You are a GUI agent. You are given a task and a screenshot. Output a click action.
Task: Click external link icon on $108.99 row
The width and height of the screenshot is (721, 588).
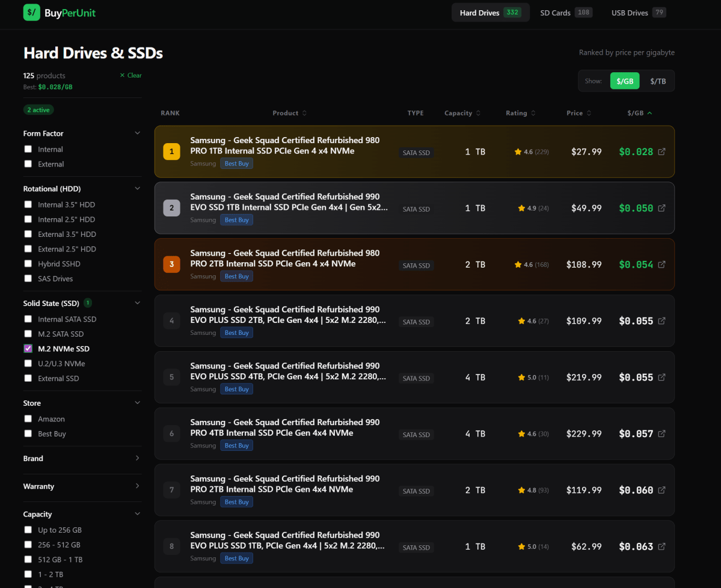tap(661, 265)
